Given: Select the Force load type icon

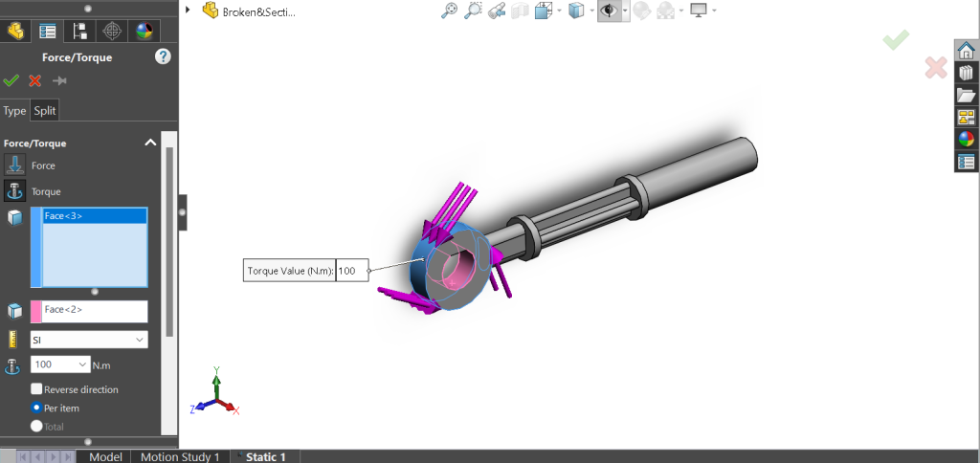Looking at the screenshot, I should click(15, 165).
